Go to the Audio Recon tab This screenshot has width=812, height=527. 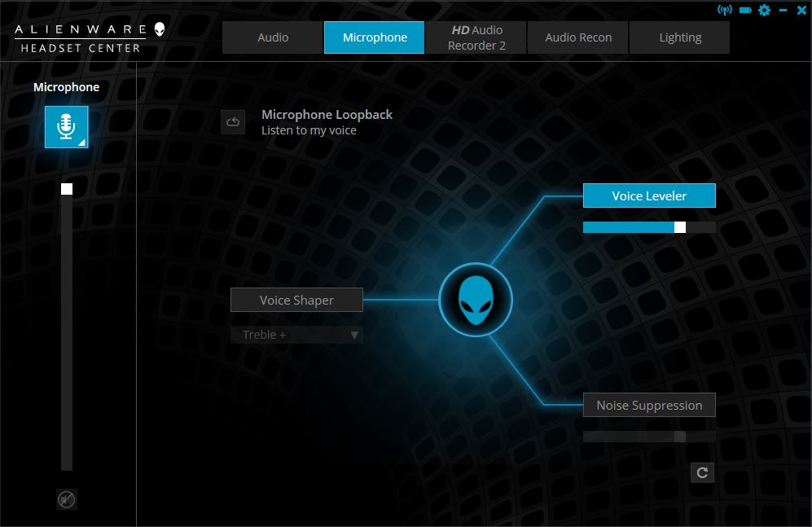pyautogui.click(x=578, y=37)
